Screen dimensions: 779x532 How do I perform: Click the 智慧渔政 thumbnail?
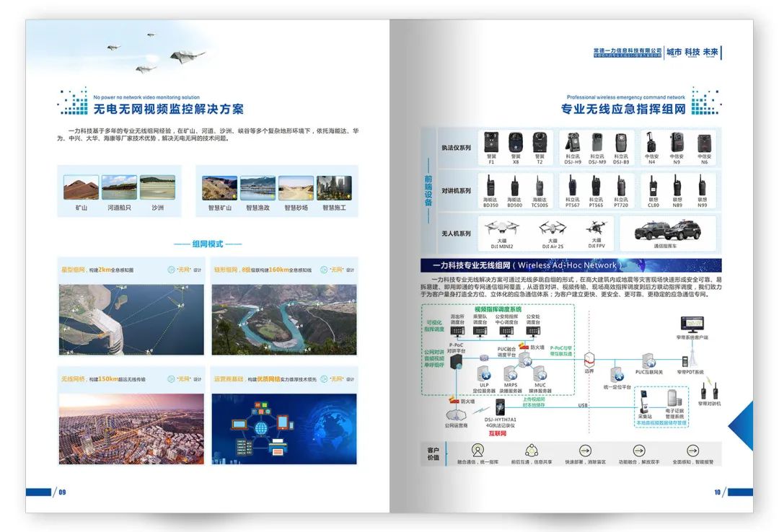coord(258,188)
